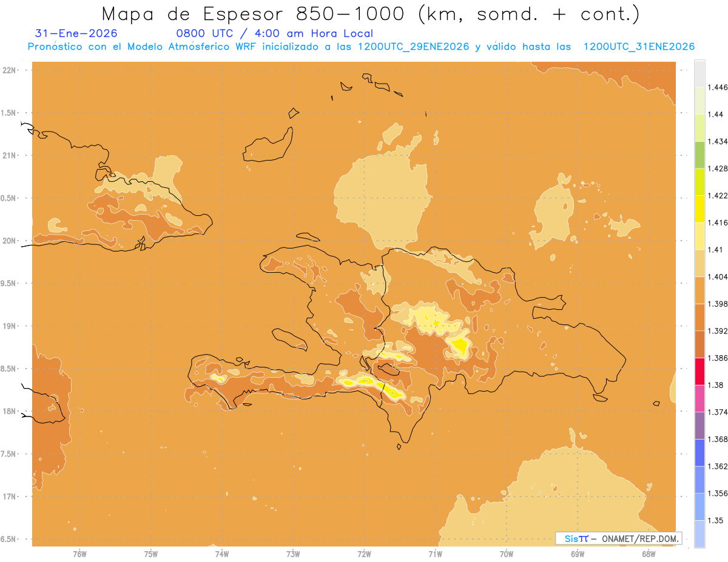Click the 'ONAMET/REP.DOM.' credit label
Viewport: 728px width, 562px height.
point(641,538)
